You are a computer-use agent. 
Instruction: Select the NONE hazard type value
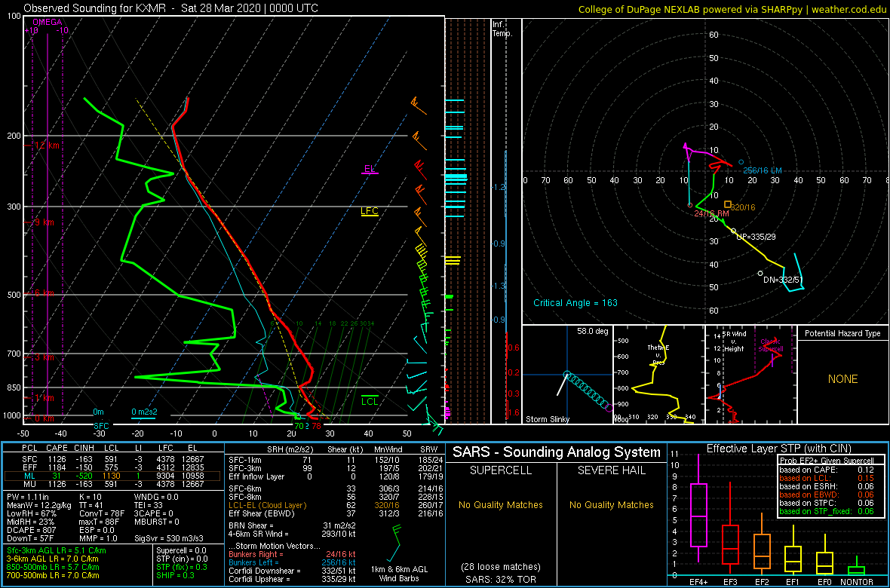(842, 379)
